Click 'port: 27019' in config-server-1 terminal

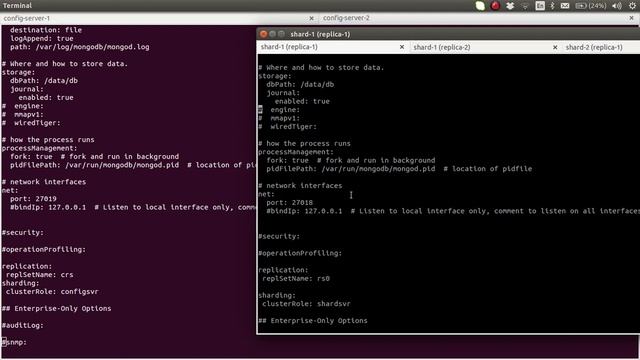pyautogui.click(x=33, y=199)
